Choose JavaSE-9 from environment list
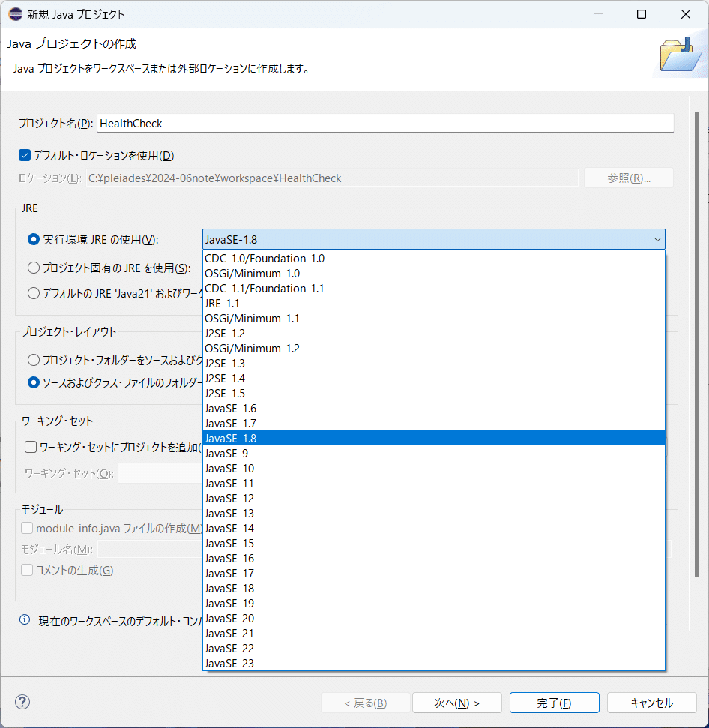This screenshot has height=728, width=709. [433, 453]
